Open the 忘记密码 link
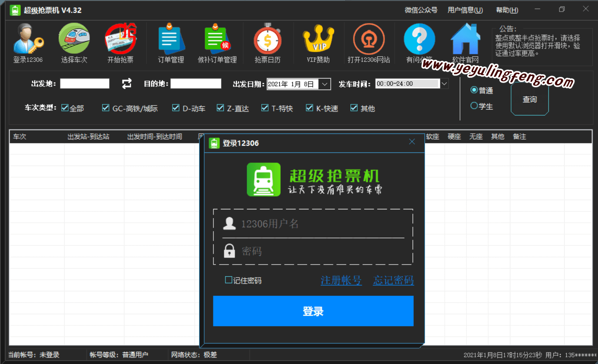 point(393,280)
